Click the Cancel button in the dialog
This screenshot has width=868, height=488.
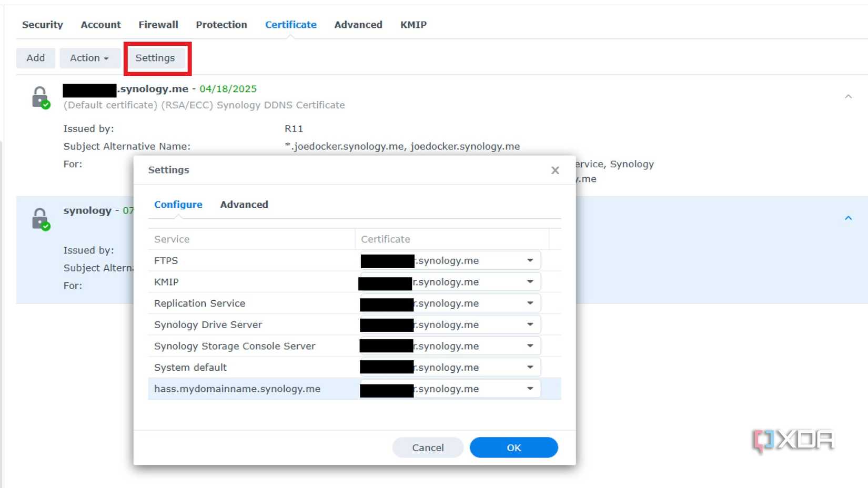427,448
